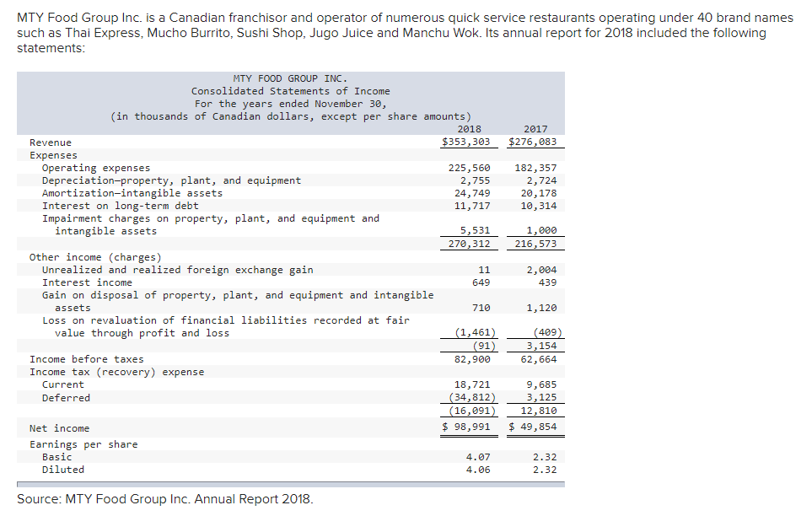The image size is (812, 532).
Task: Click the 2018 revenue value $353,303
Action: 465,142
